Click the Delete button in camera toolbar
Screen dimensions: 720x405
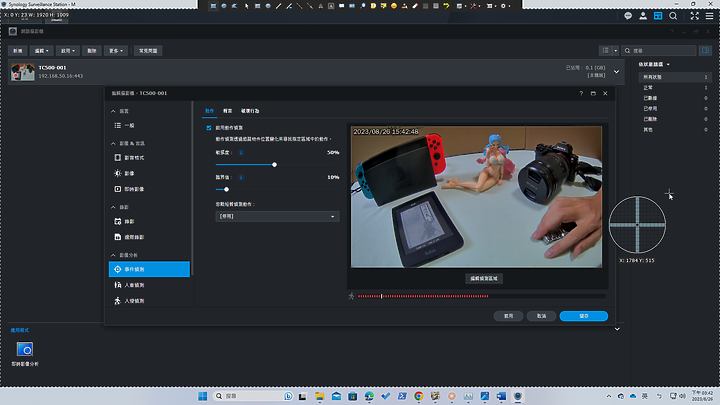pyautogui.click(x=92, y=51)
